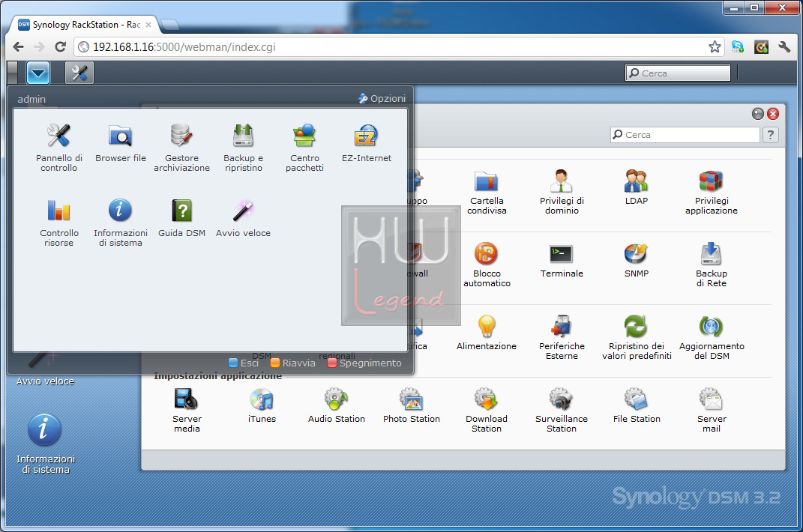Open Cartella condivisa settings

coord(487,192)
